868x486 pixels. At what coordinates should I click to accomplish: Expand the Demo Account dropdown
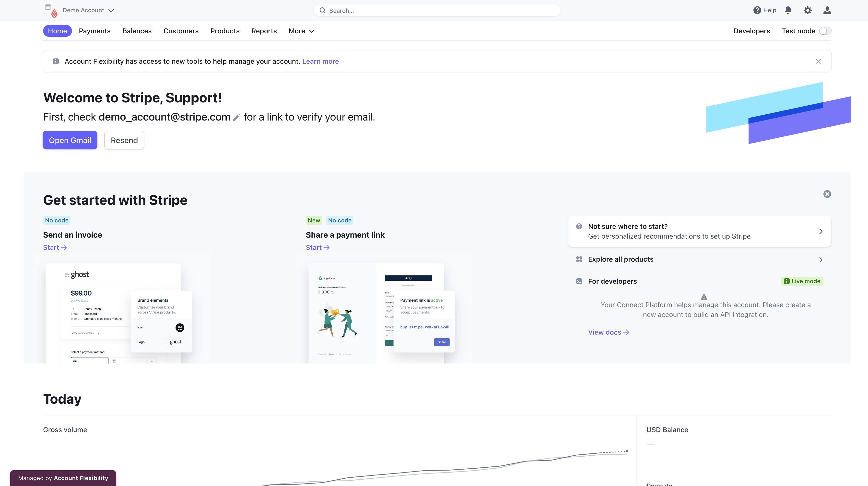[111, 11]
